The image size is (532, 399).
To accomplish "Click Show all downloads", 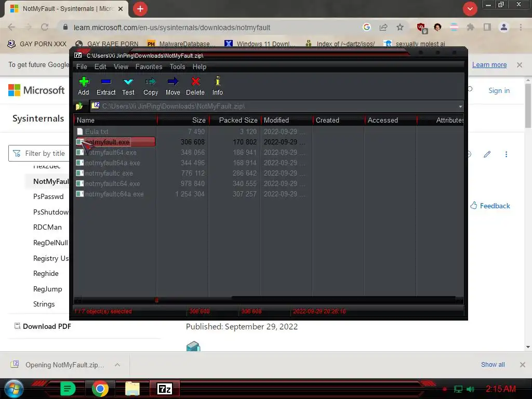I will tap(493, 365).
